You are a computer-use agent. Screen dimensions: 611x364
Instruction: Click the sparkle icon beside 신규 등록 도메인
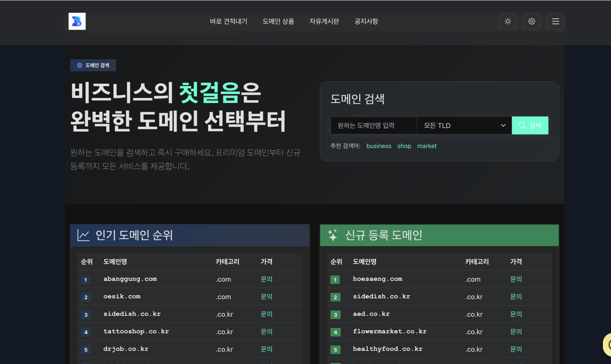click(x=333, y=235)
